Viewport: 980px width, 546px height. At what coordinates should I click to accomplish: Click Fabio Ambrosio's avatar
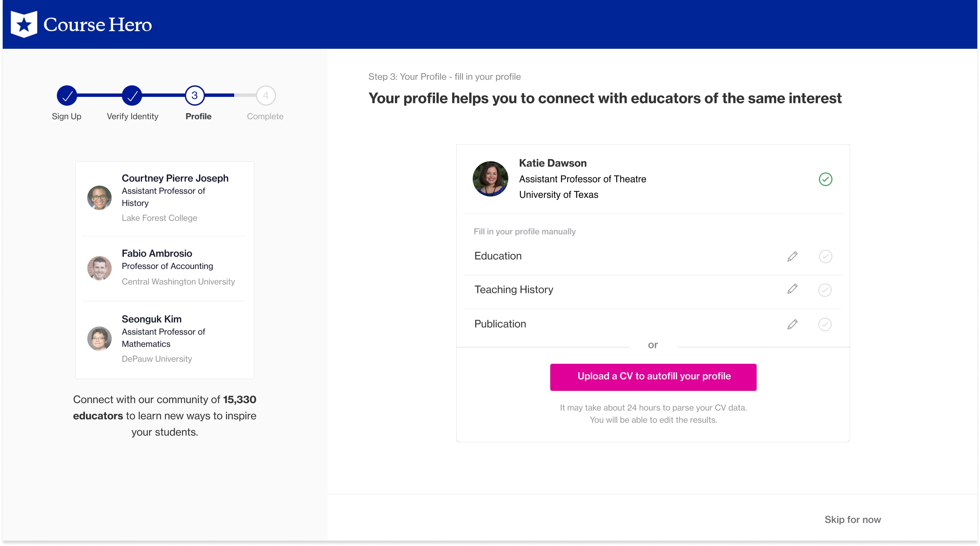99,268
